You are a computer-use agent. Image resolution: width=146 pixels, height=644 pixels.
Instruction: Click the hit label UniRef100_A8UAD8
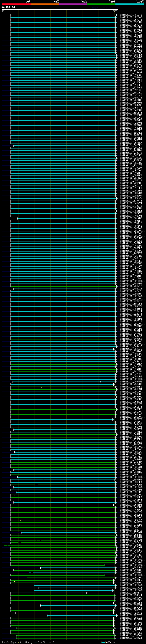(x=131, y=284)
